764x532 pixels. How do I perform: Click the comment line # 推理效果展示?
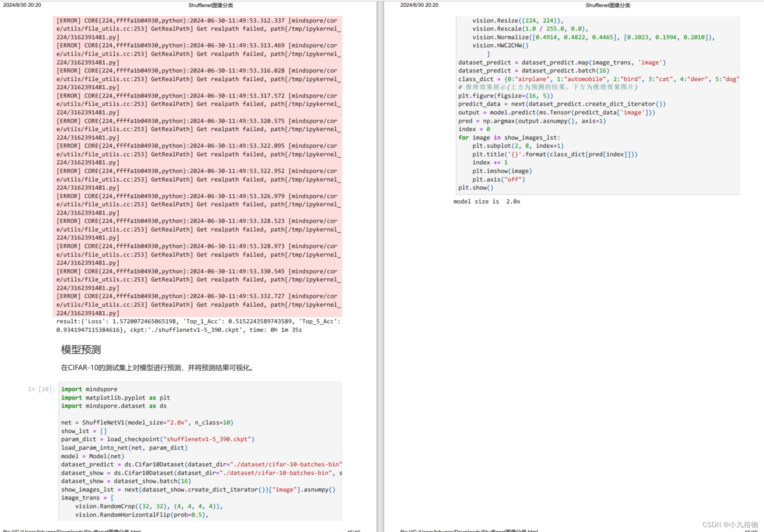click(548, 87)
